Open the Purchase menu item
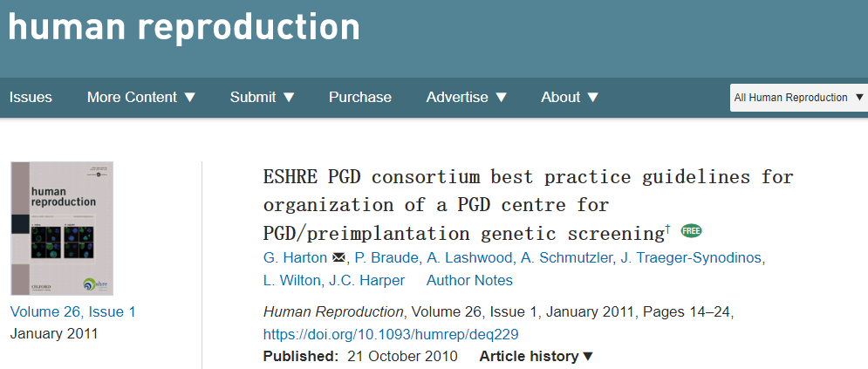 click(360, 97)
